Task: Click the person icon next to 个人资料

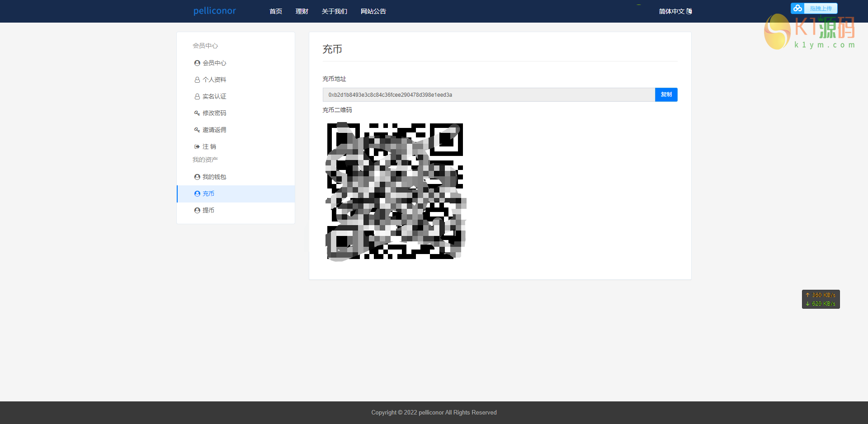Action: (x=197, y=80)
